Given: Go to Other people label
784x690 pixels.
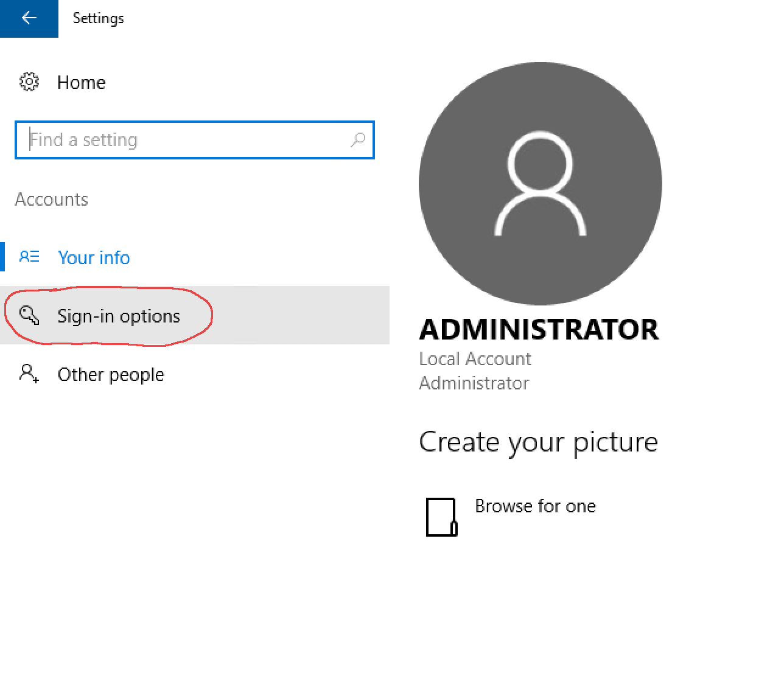Looking at the screenshot, I should [x=111, y=375].
